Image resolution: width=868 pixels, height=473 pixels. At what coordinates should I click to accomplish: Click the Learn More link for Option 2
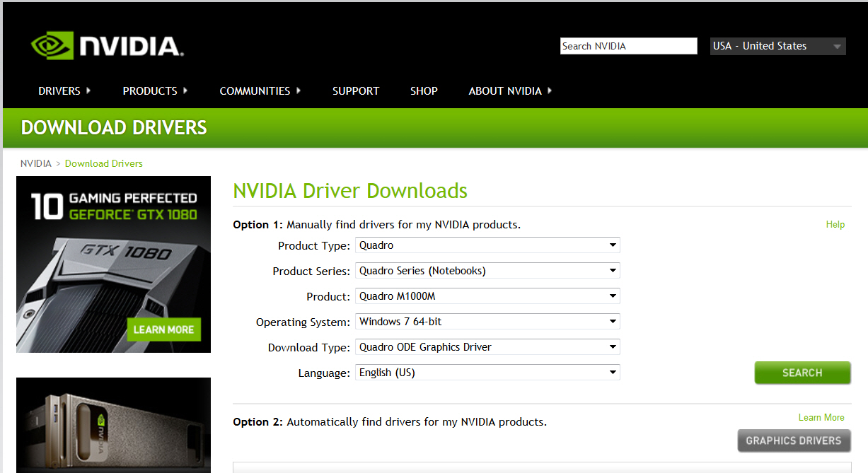(821, 417)
